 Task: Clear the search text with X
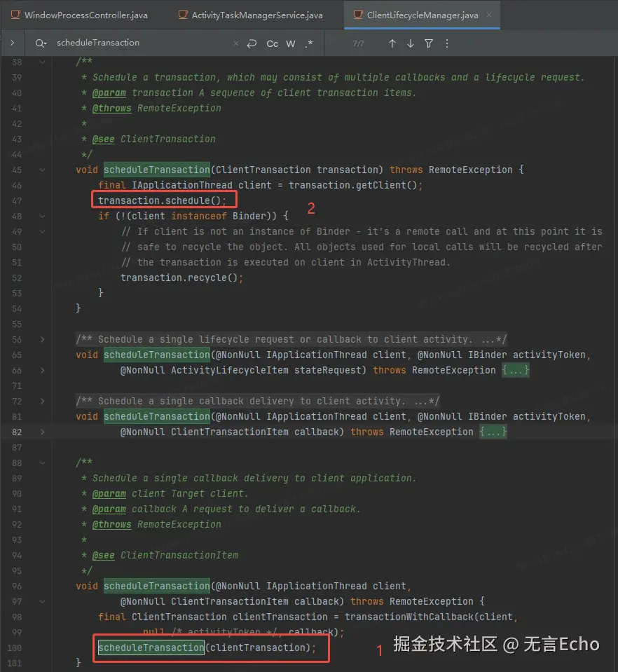tap(236, 43)
